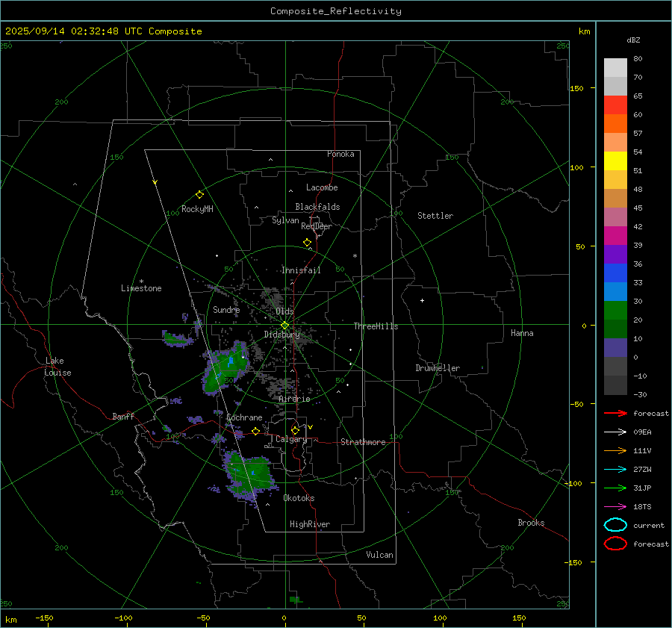Click the Airdrie label

tap(294, 399)
